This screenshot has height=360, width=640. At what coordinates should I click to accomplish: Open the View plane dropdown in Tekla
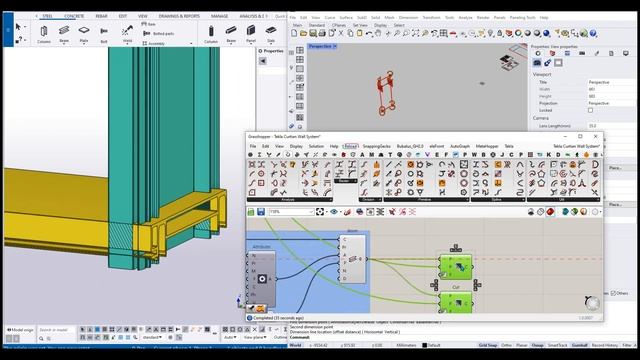255,338
